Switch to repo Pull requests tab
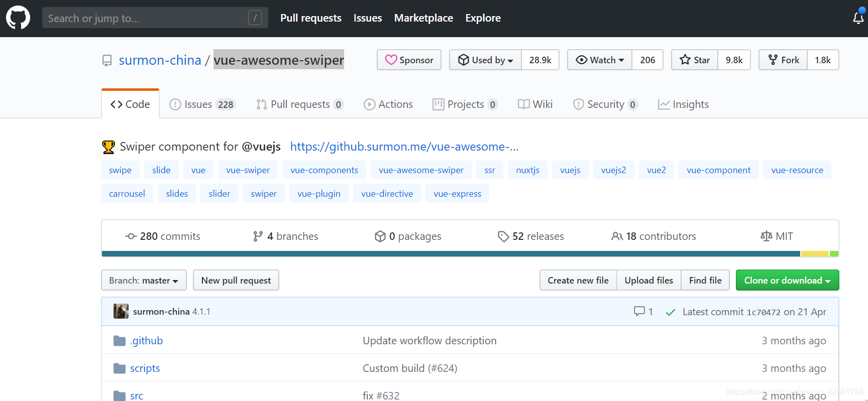The image size is (868, 401). click(x=300, y=104)
